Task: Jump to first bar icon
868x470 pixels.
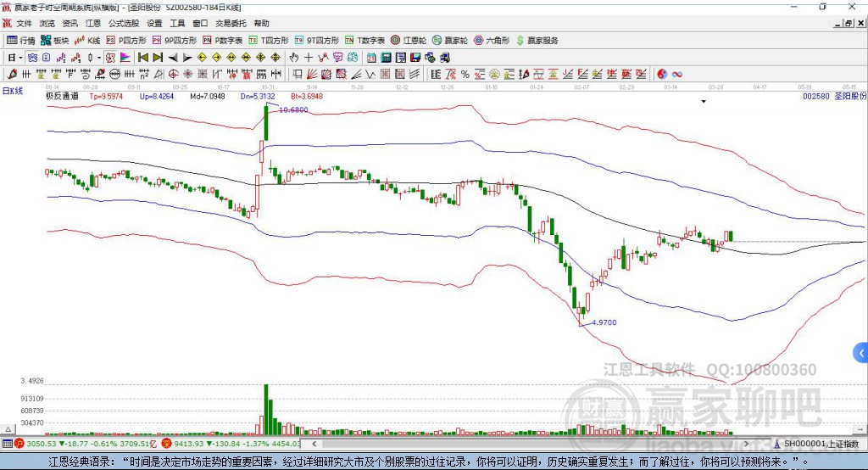Action: pos(142,58)
